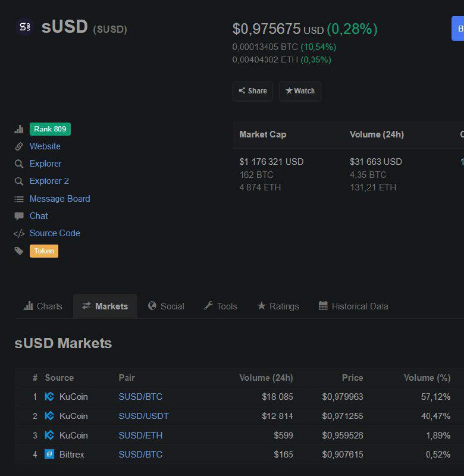The image size is (464, 476).
Task: Click KuCoin name in row 1
Action: tap(73, 397)
